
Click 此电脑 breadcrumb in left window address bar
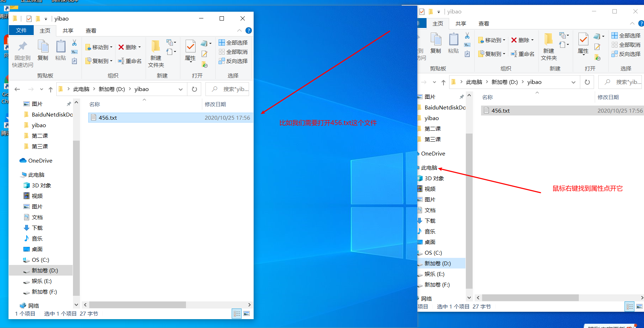coord(81,89)
